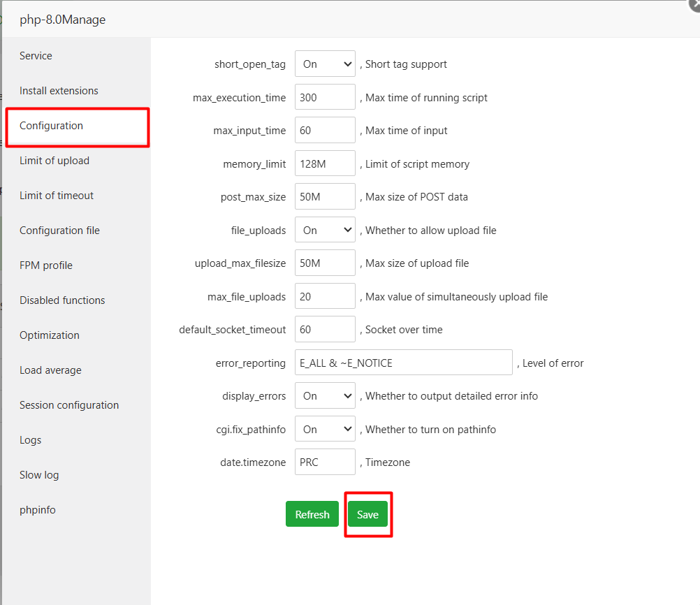Screen dimensions: 700x605
Task: Open the Optimization section
Action: [x=49, y=335]
